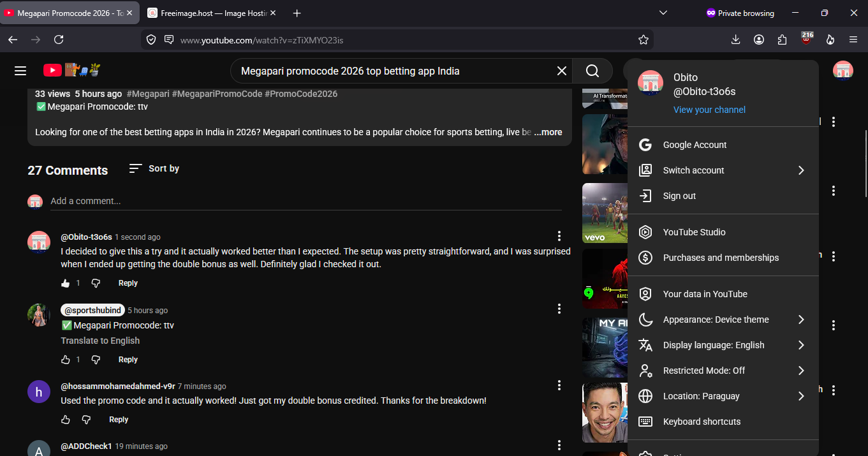The width and height of the screenshot is (868, 456).
Task: Clear the search box with the X
Action: point(562,71)
